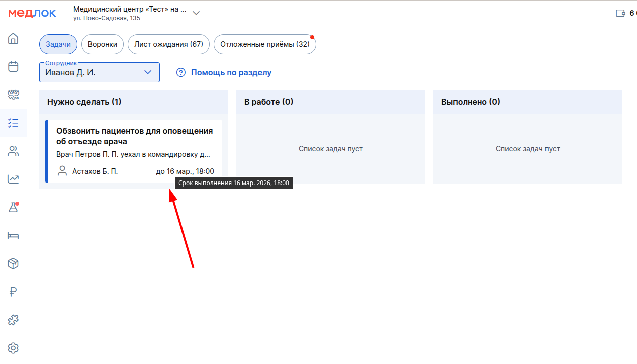This screenshot has height=364, width=637.
Task: Open the home icon in sidebar
Action: tap(13, 39)
